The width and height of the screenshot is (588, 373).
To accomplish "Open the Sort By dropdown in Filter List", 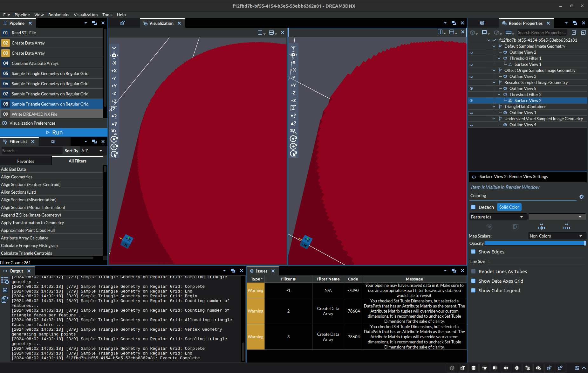I will 92,151.
